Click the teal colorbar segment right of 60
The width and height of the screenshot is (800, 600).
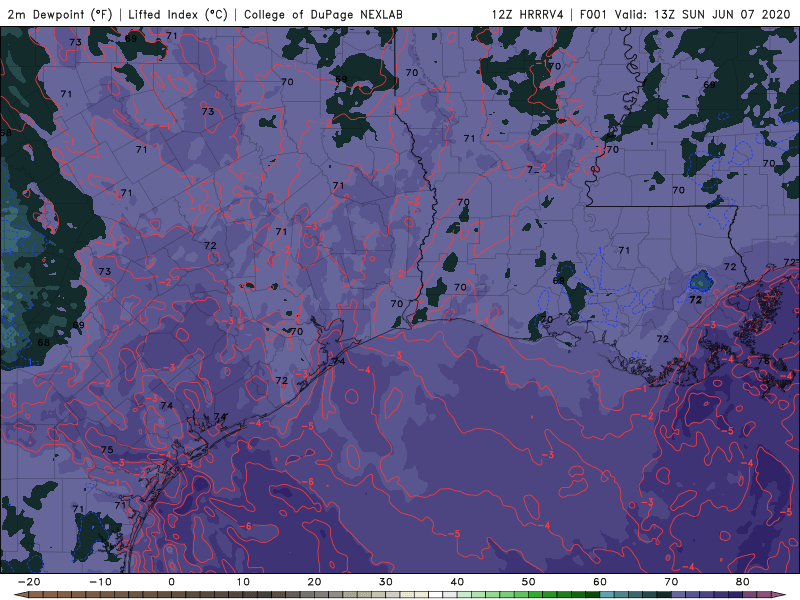[607, 595]
